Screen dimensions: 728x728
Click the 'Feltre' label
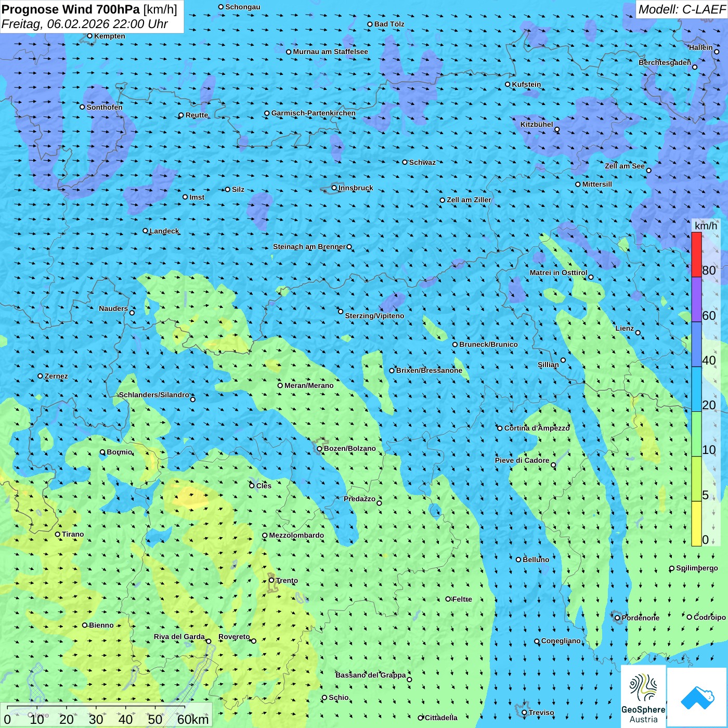[x=462, y=599]
